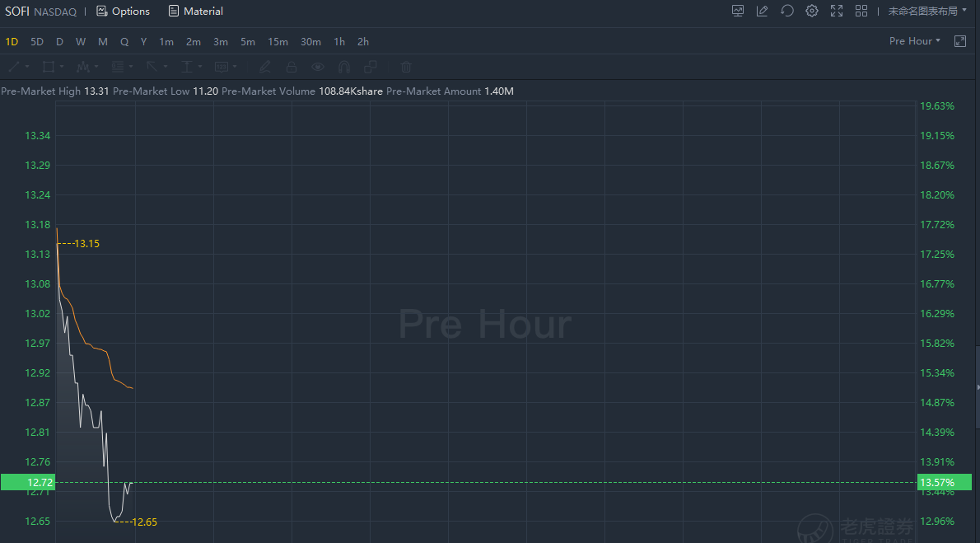Screen dimensions: 980x543
Task: Click the Pre-Market High 13.31 value
Action: (96, 91)
